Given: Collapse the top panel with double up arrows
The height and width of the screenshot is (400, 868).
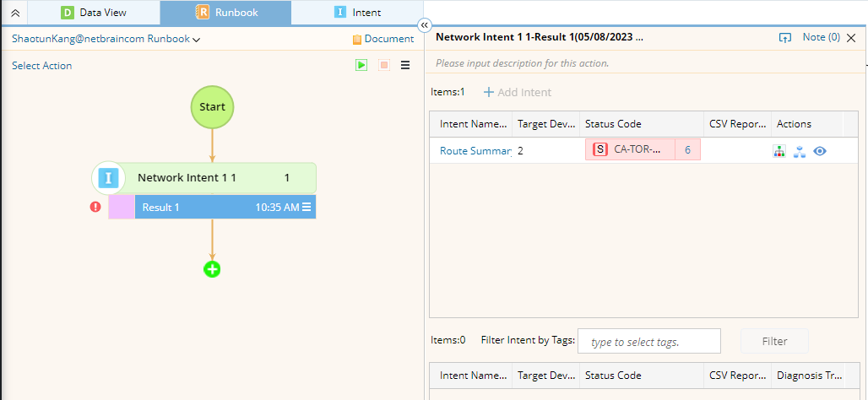Looking at the screenshot, I should point(14,13).
